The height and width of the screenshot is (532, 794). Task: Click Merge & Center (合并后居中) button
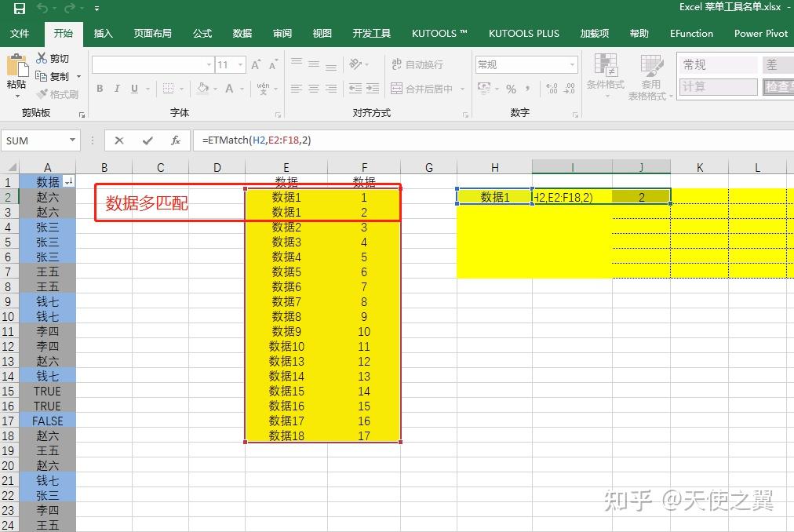click(x=421, y=89)
